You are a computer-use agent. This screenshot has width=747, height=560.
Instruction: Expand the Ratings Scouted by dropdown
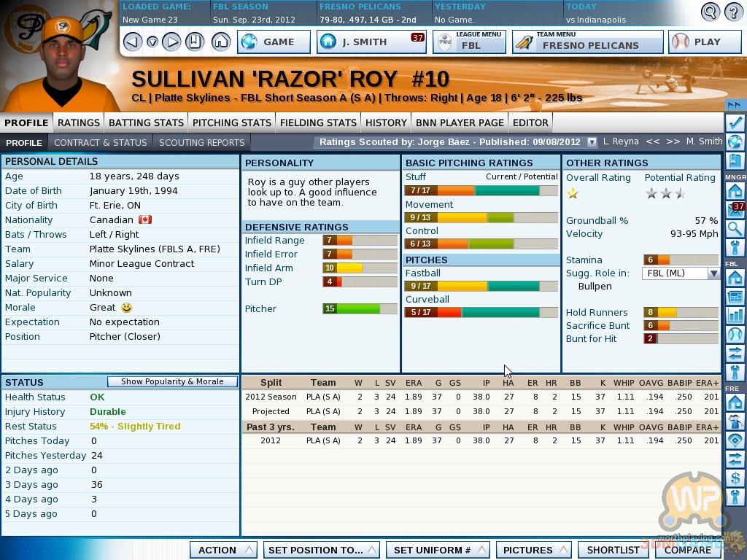point(592,142)
